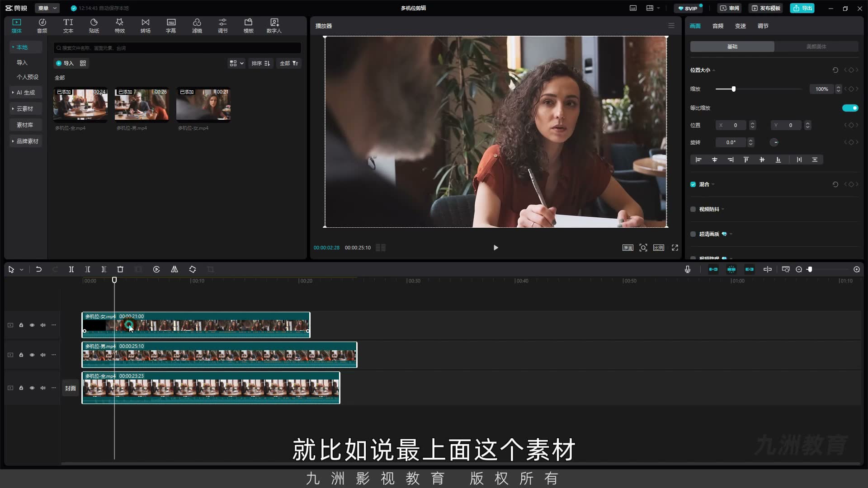Open the 调节 (Adjust) tool in top toolbar
The height and width of the screenshot is (488, 868).
click(x=223, y=26)
